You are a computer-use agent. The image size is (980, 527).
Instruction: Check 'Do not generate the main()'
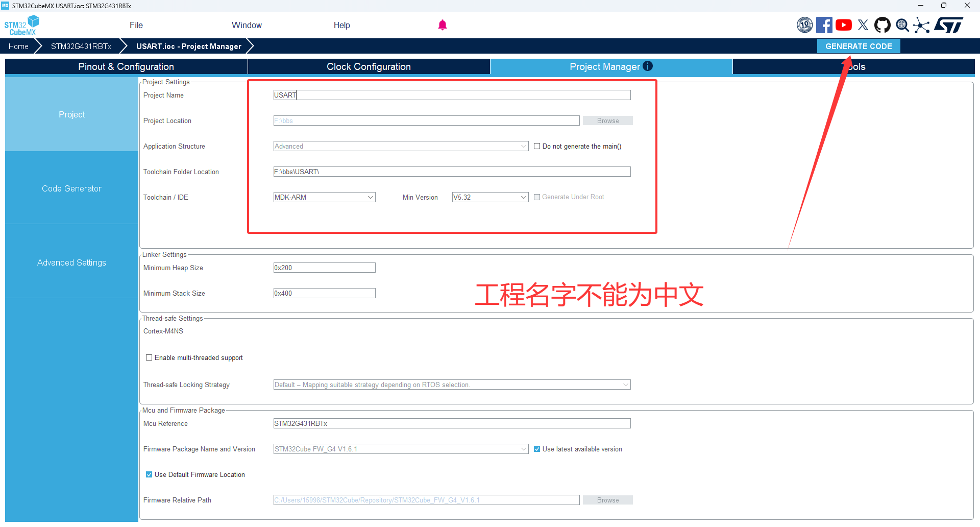pos(537,146)
